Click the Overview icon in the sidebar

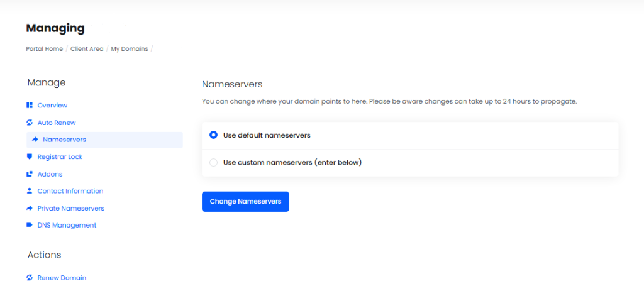(x=30, y=106)
